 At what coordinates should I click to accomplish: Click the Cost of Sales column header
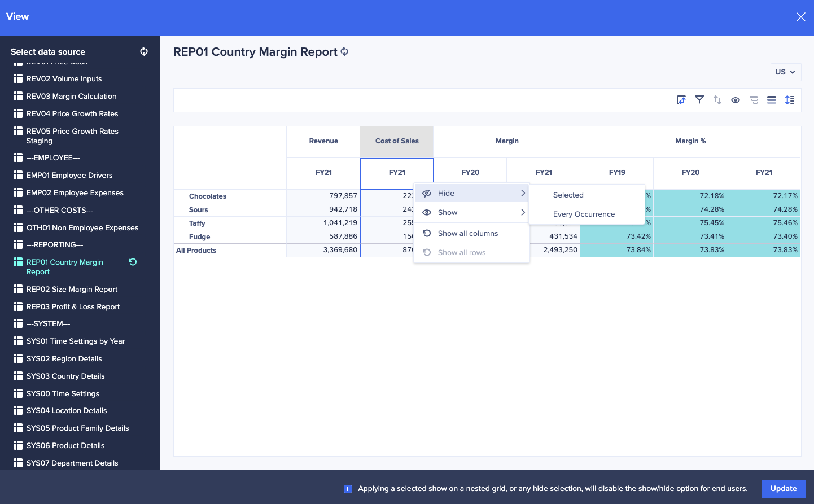point(397,141)
